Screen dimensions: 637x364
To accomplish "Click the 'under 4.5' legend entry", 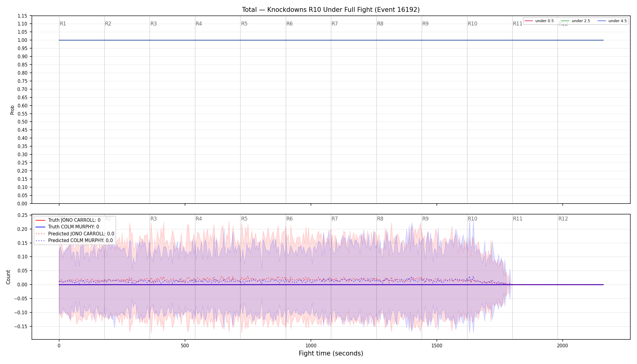I will click(x=612, y=21).
